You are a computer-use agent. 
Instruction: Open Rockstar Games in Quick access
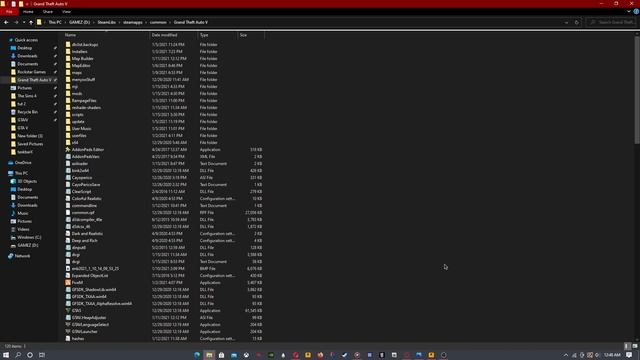(x=31, y=72)
